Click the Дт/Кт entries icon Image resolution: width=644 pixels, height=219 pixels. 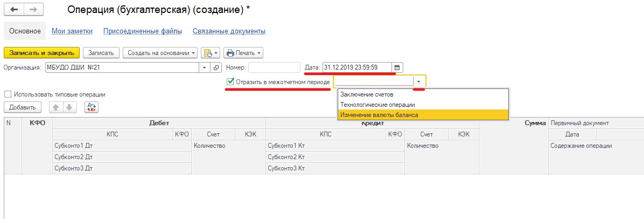coord(92,107)
